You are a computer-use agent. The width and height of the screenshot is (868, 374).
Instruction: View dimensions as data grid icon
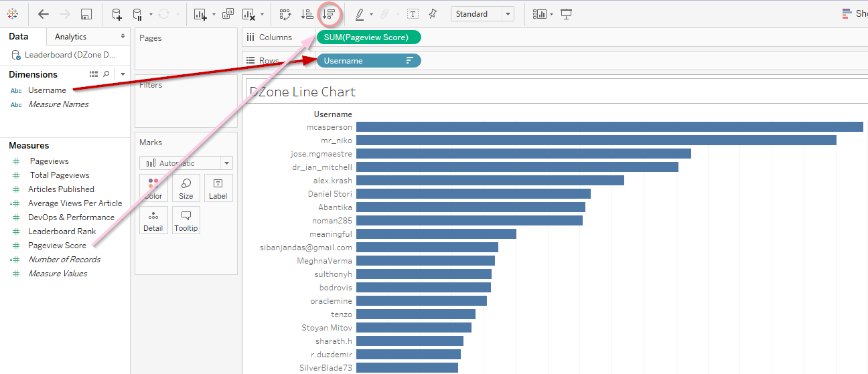[94, 74]
